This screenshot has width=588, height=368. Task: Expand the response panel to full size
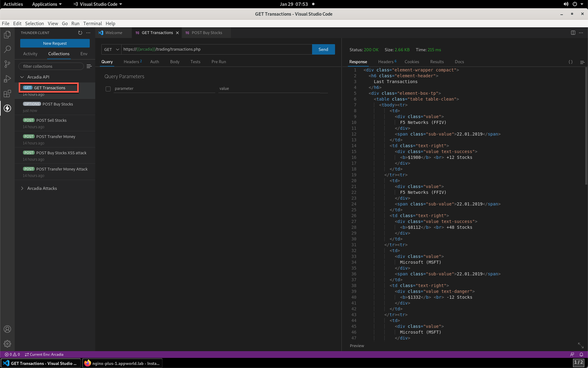pyautogui.click(x=581, y=345)
